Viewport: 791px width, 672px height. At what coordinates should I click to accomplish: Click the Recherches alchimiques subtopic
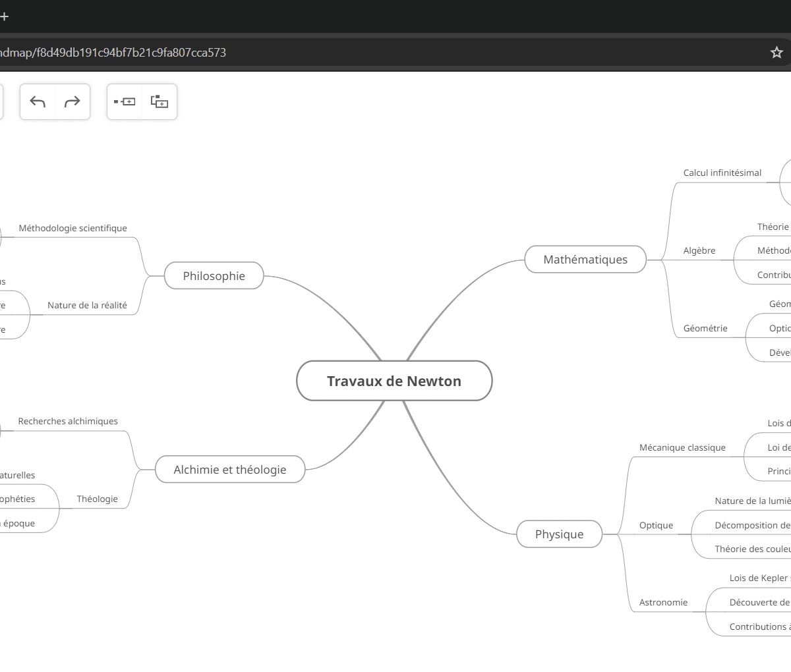coord(68,422)
